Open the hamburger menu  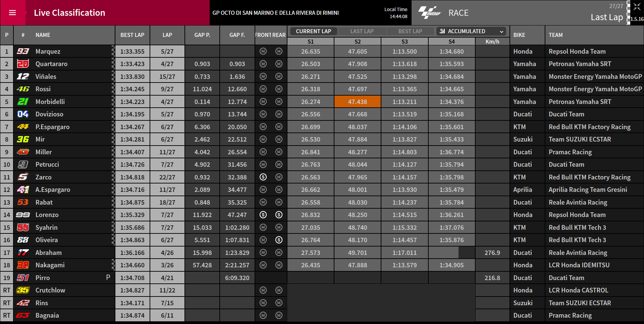(12, 13)
